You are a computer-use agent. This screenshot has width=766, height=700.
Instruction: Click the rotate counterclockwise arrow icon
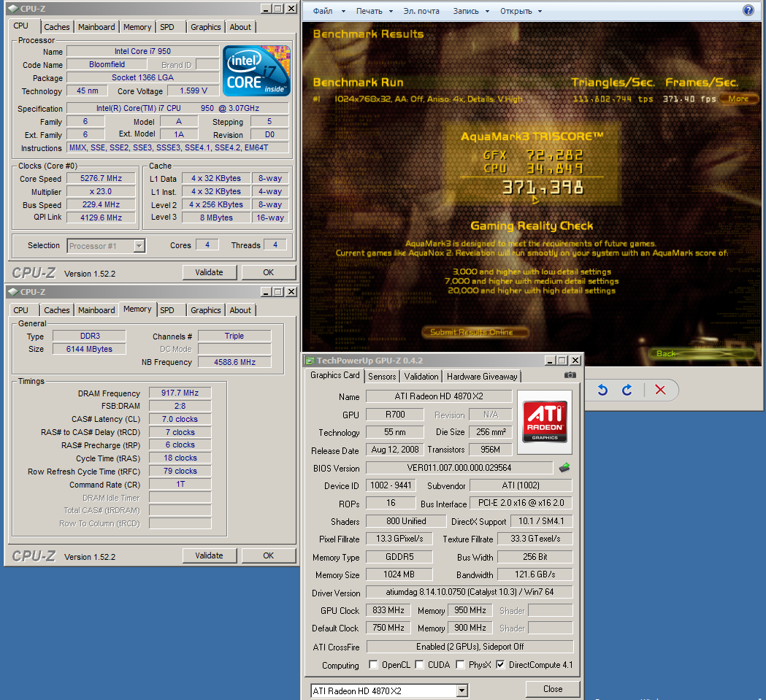click(602, 390)
